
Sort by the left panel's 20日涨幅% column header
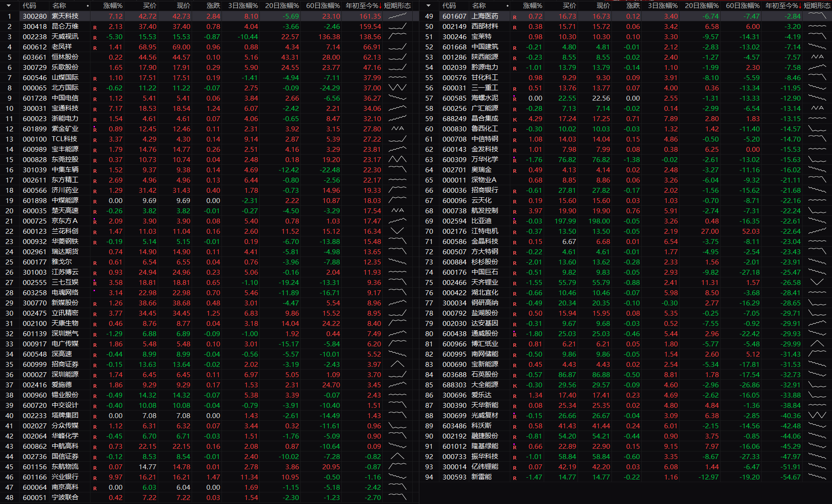point(282,6)
